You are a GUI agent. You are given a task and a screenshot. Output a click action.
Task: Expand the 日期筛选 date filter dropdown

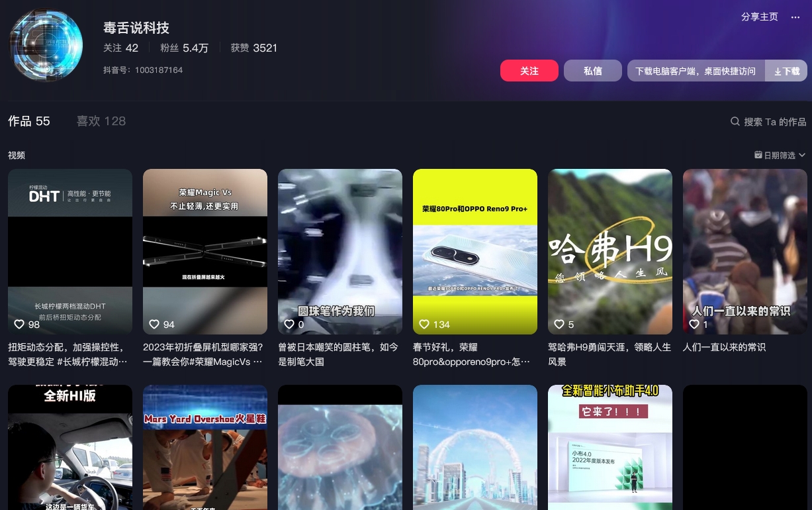[x=780, y=155]
